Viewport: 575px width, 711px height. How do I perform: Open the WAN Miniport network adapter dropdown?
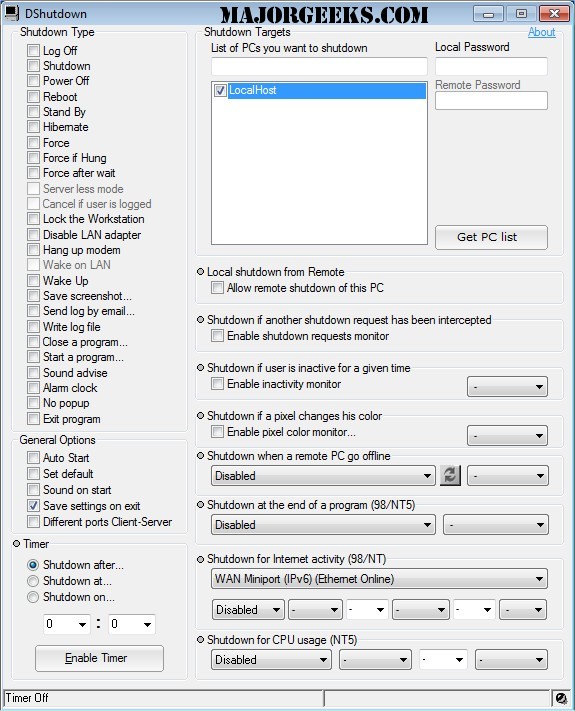tap(380, 579)
